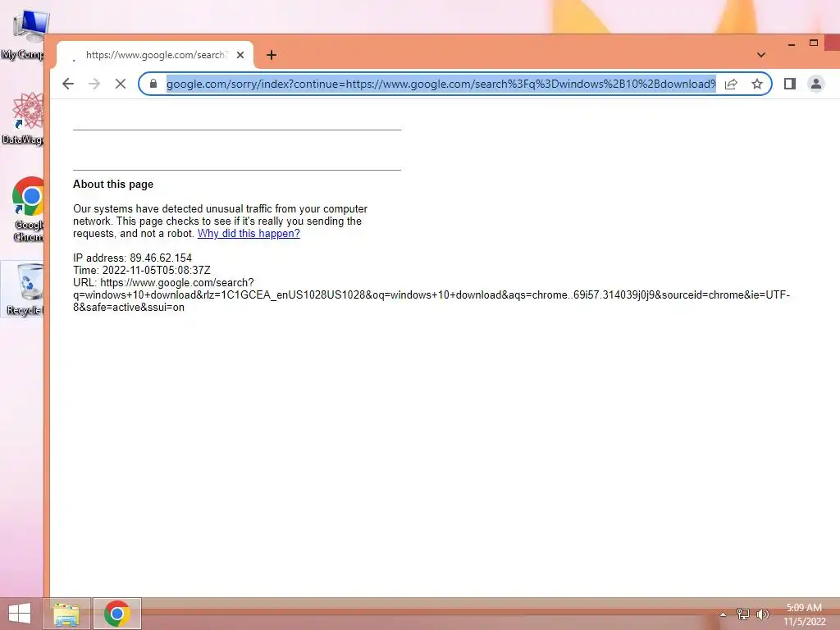Image resolution: width=840 pixels, height=630 pixels.
Task: Click the forward navigation arrow
Action: pos(94,84)
